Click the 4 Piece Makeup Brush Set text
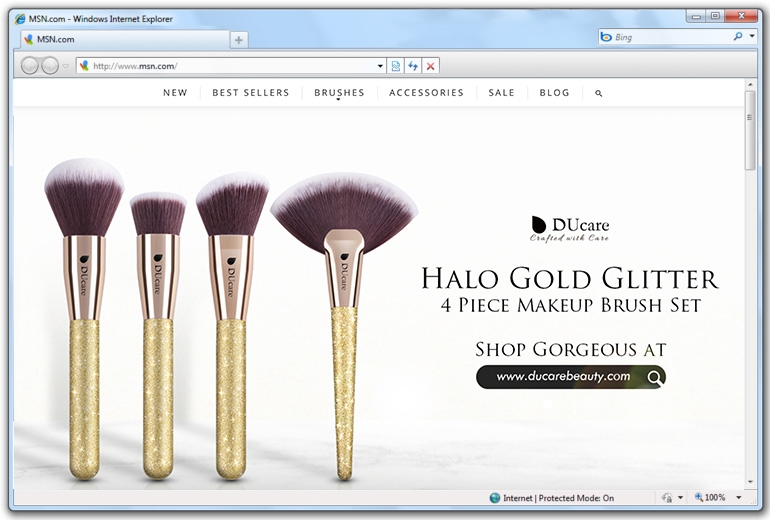770x520 pixels. (570, 305)
